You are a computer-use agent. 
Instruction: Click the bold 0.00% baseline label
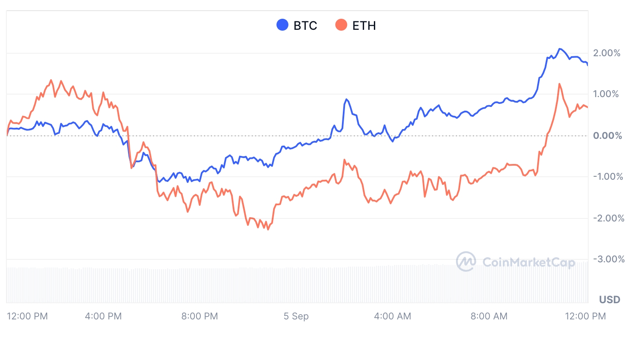(607, 136)
